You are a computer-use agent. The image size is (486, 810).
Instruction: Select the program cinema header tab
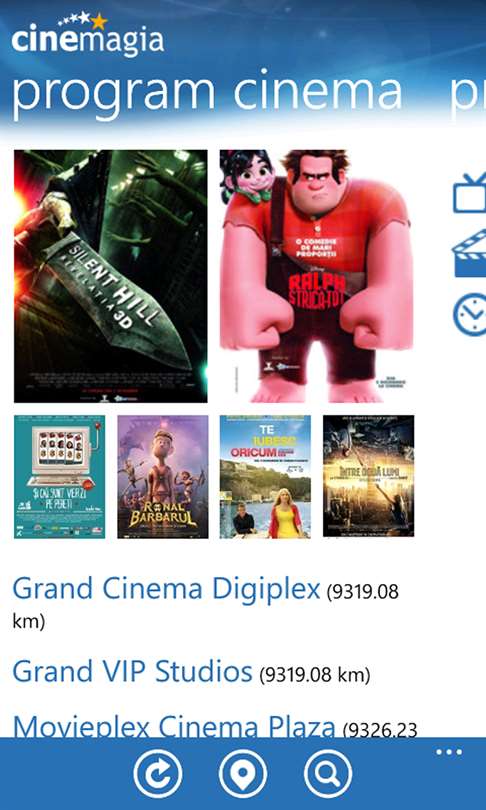[x=206, y=93]
